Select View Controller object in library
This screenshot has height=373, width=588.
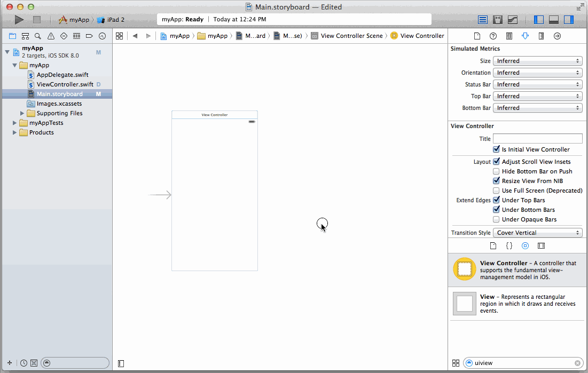click(518, 269)
